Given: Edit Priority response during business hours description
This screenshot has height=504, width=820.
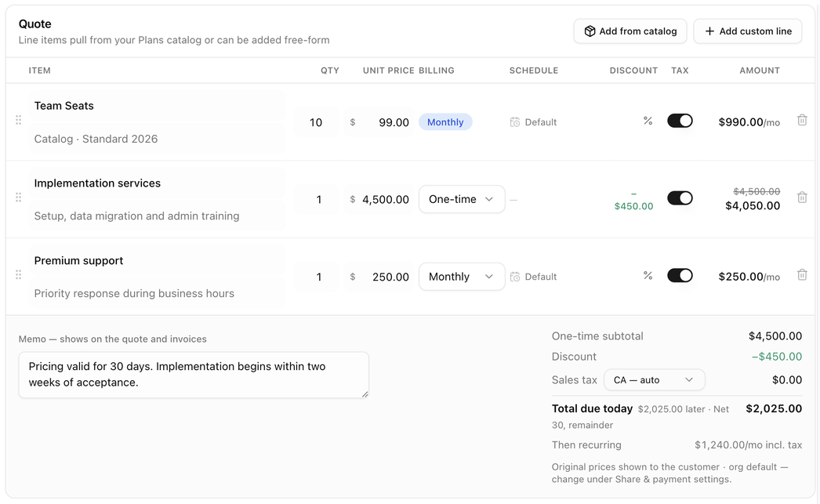Looking at the screenshot, I should (x=157, y=294).
